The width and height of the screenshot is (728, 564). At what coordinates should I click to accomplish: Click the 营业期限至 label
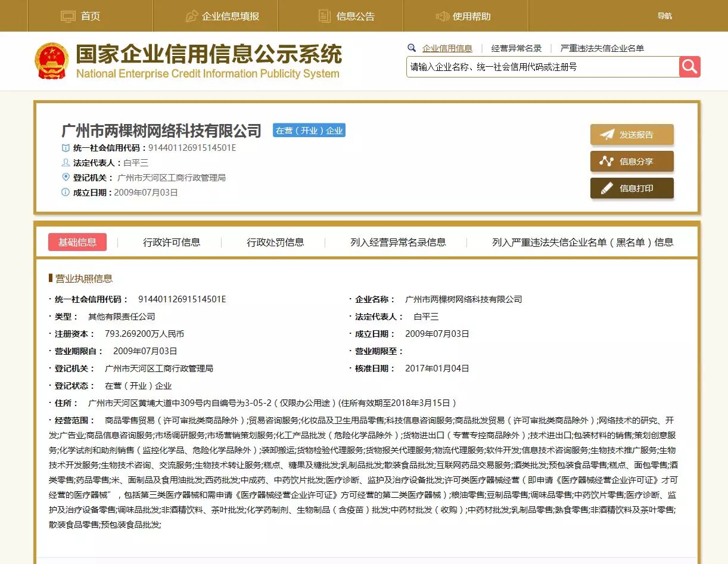379,351
